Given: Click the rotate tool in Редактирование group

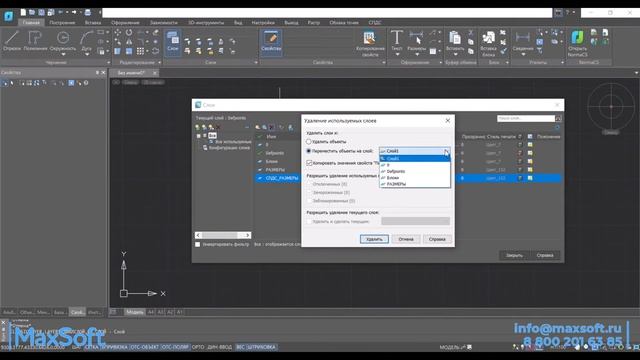Looking at the screenshot, I should pos(129,32).
